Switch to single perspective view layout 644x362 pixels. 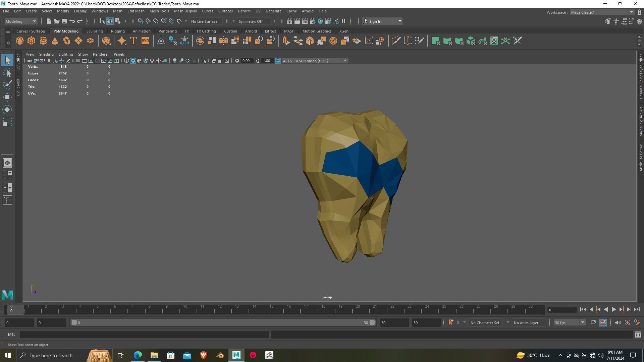tap(7, 163)
